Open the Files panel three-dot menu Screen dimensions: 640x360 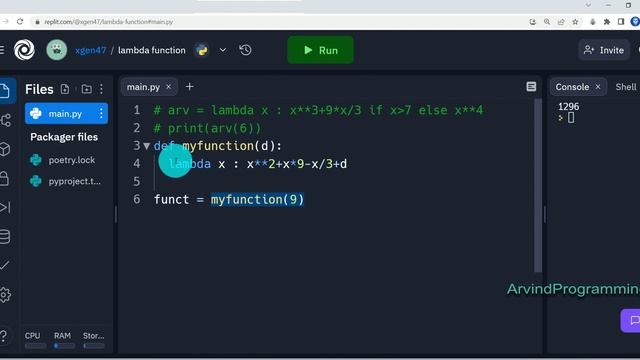[101, 89]
